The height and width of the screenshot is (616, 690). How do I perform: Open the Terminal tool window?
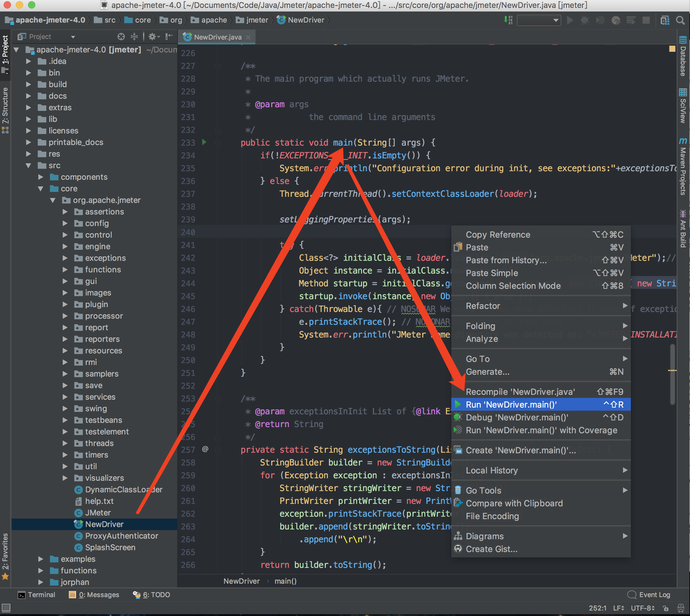coord(37,595)
